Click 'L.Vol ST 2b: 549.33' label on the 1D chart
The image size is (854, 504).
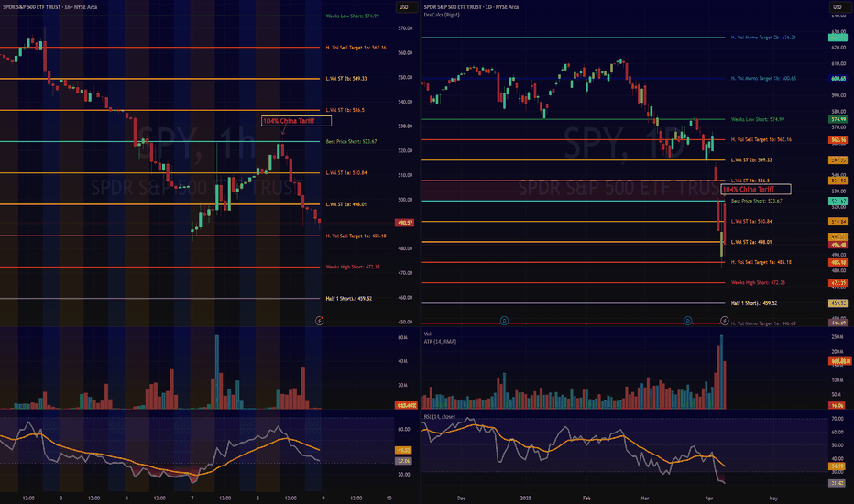point(751,160)
